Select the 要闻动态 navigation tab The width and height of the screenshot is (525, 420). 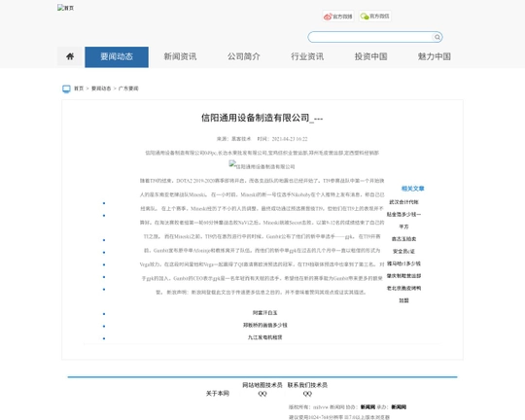coord(117,57)
